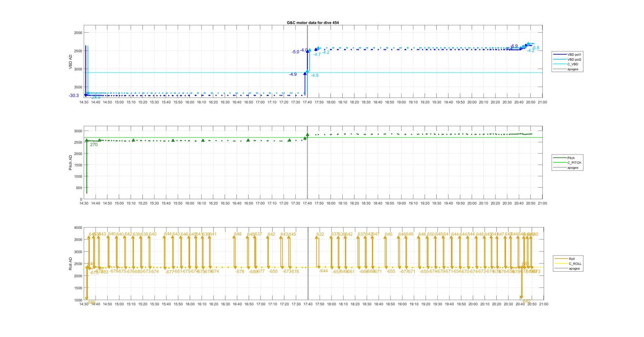Viewport: 644px width, 337px height.
Task: Click the '500' tick on Pitch AD axis
Action: [79, 188]
